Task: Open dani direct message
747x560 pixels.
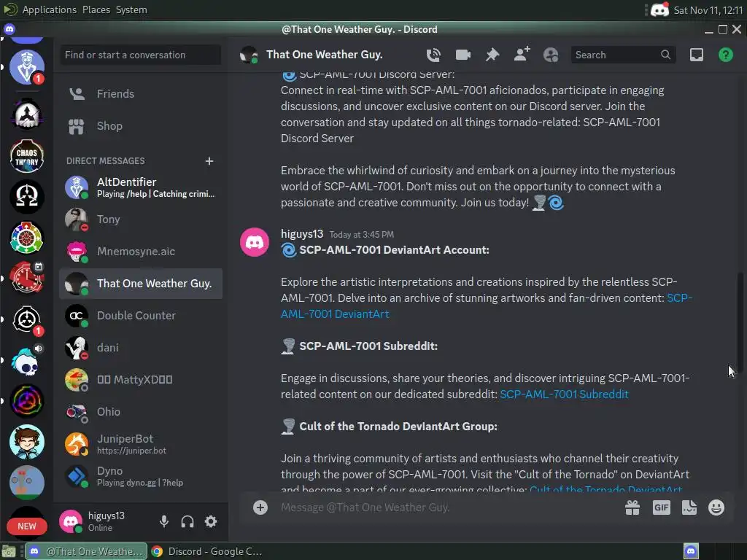Action: coord(141,348)
